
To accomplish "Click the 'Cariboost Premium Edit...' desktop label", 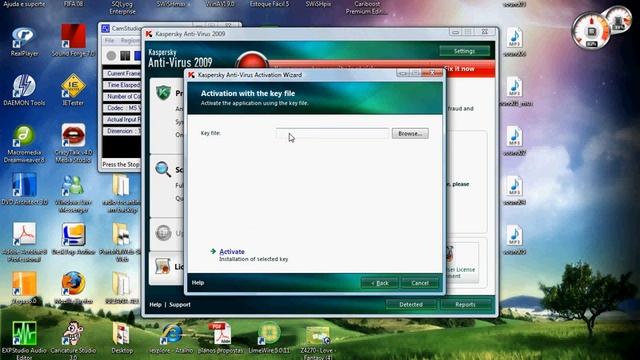I will coord(367,7).
